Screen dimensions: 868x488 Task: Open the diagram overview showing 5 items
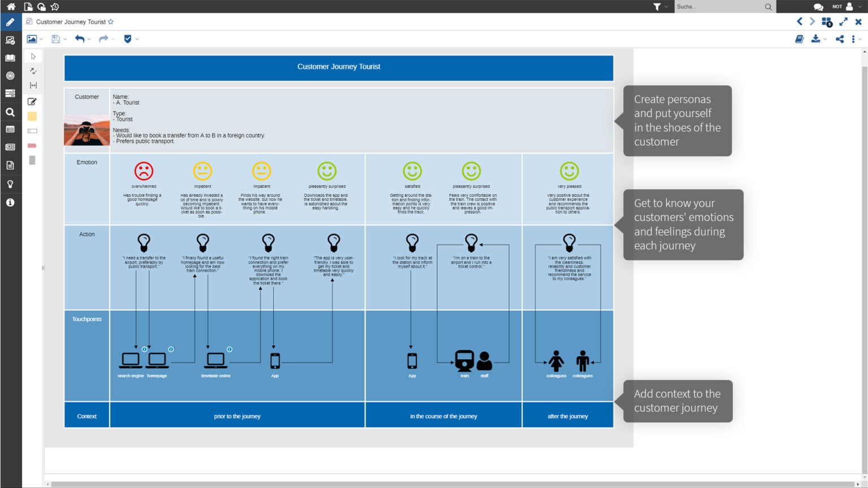coord(826,21)
